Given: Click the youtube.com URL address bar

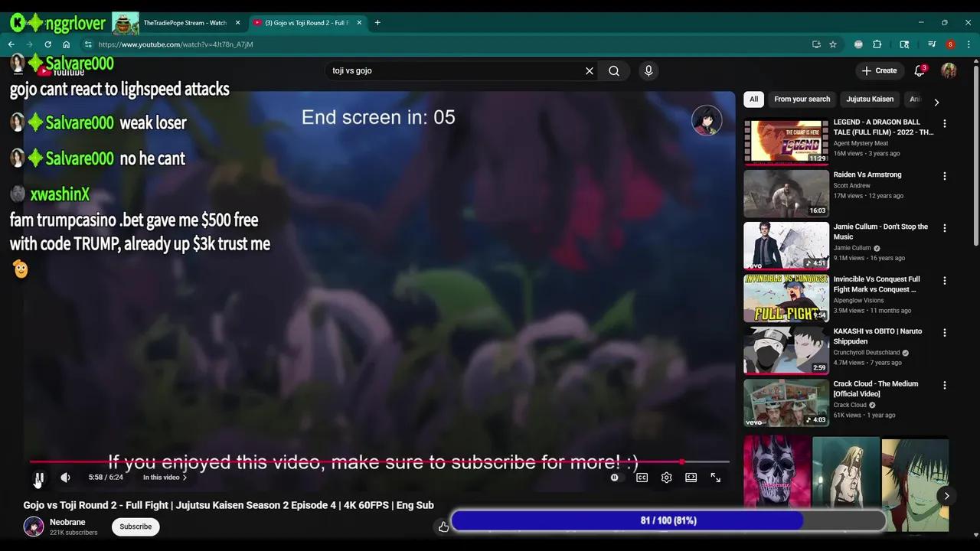Looking at the screenshot, I should [x=452, y=44].
